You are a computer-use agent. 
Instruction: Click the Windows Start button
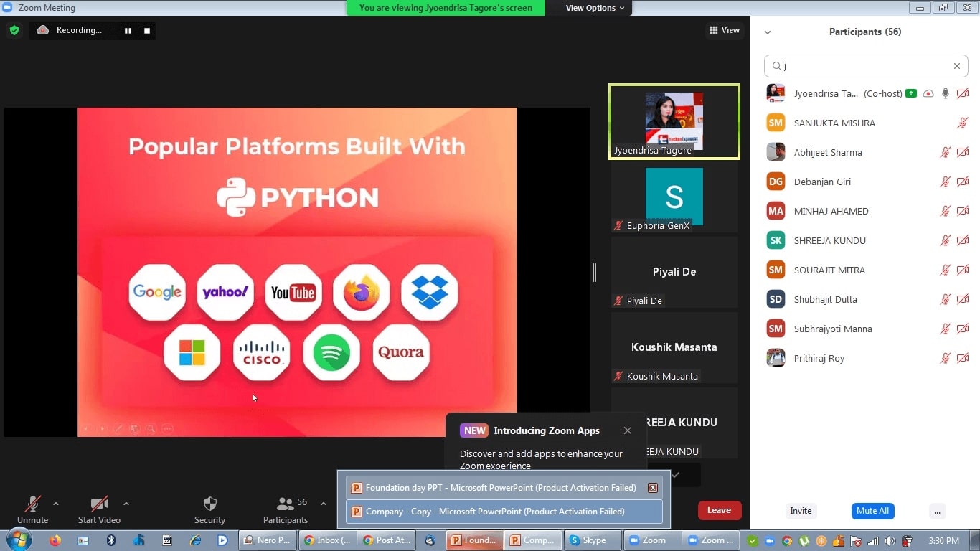(19, 540)
